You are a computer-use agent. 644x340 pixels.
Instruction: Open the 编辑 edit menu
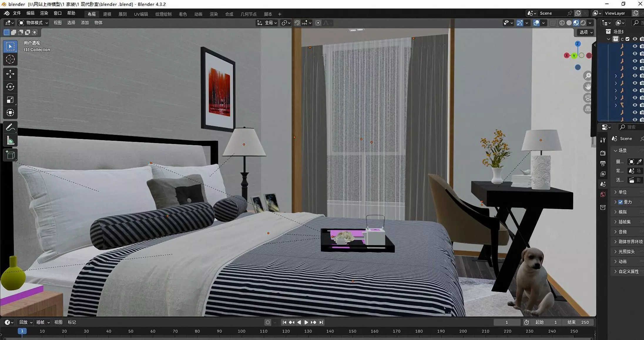[30, 13]
